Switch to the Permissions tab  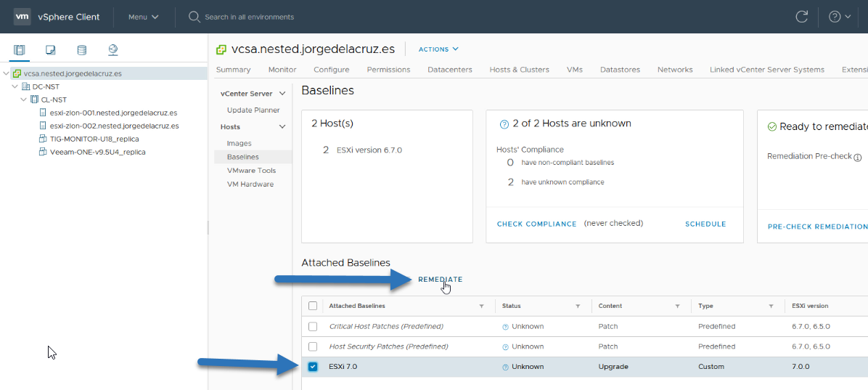pyautogui.click(x=388, y=70)
